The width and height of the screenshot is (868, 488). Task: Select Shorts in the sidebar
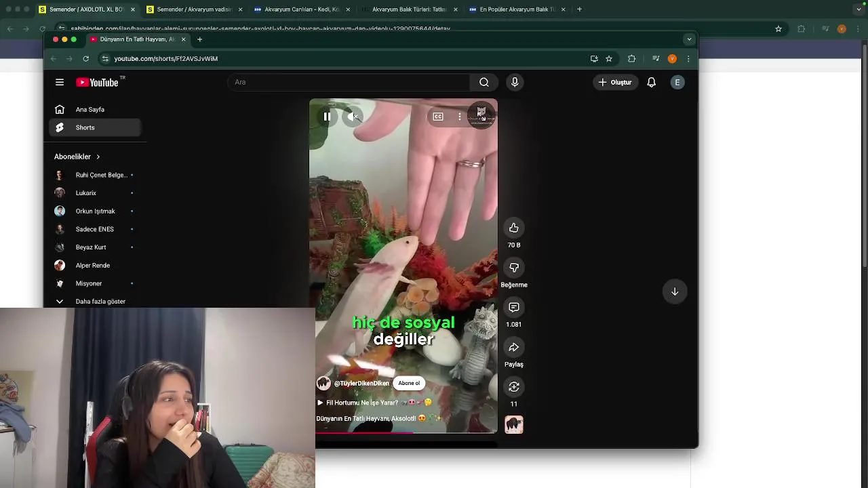pos(95,127)
